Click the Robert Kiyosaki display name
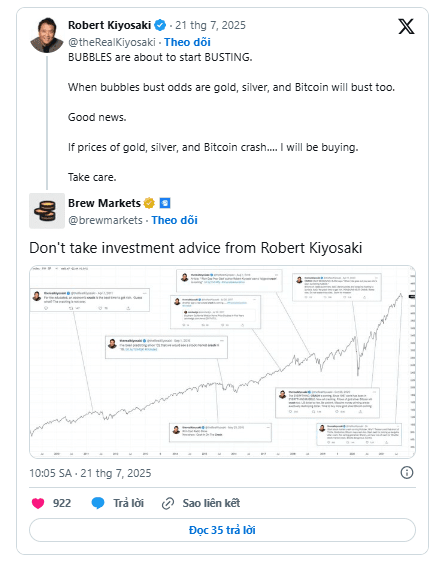This screenshot has height=567, width=439. (x=110, y=25)
